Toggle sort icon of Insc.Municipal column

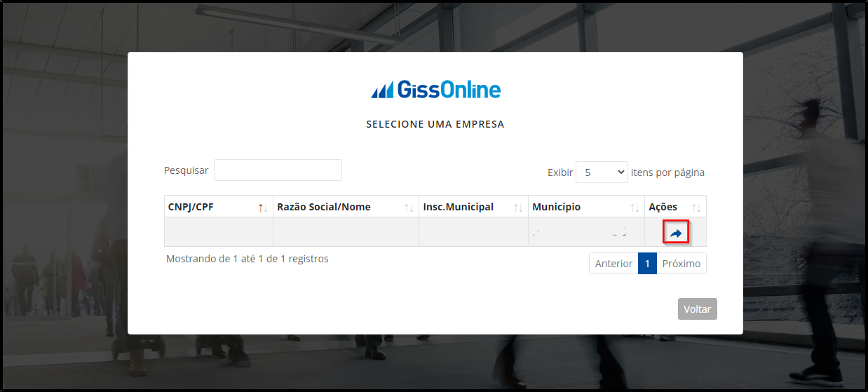click(518, 208)
